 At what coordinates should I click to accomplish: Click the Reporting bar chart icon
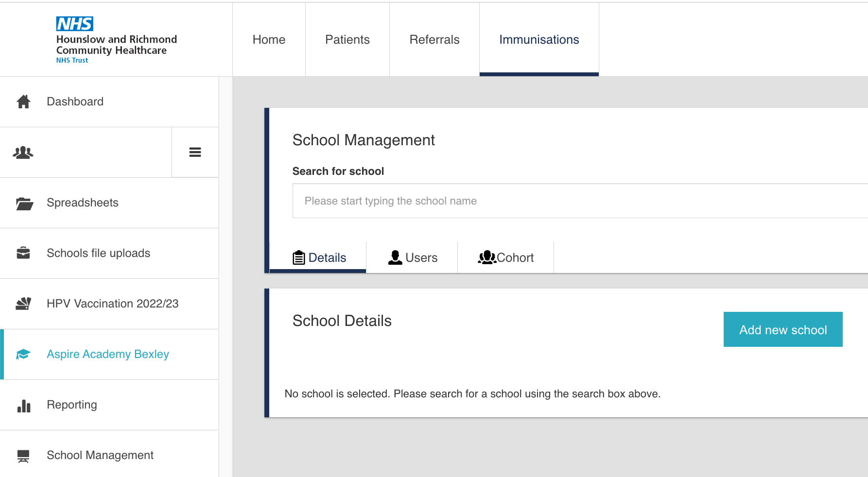coord(23,405)
